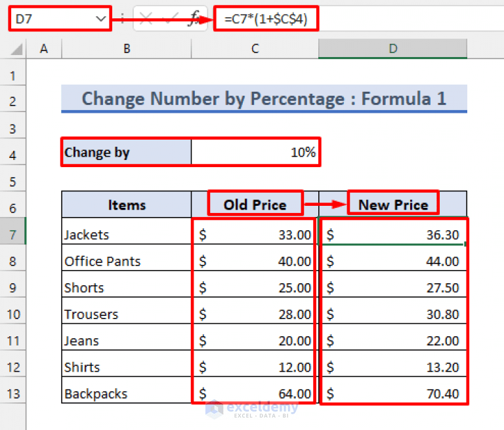Image resolution: width=504 pixels, height=430 pixels.
Task: Select the Backpacks cell
Action: 126,390
